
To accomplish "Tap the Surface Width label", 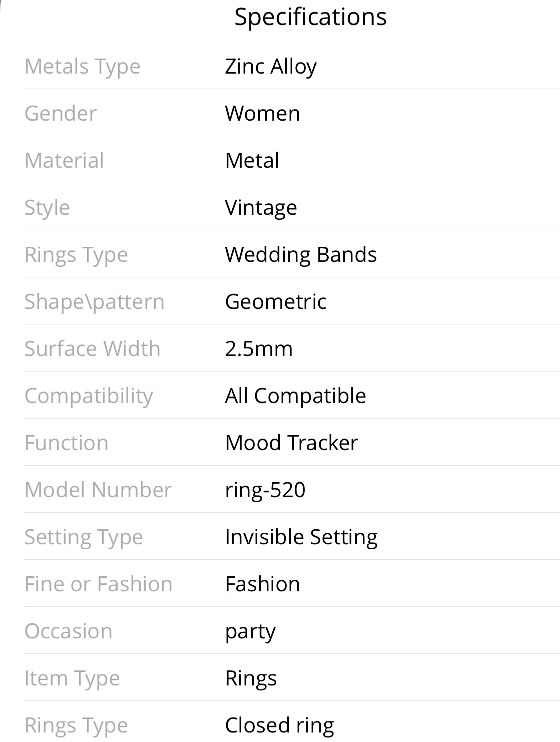I will coord(93,349).
